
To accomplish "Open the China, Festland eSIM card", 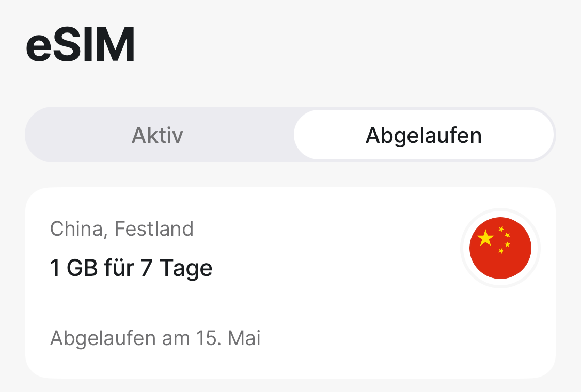I will (290, 283).
